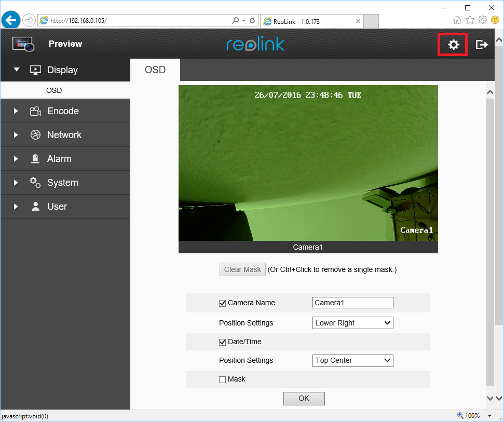
Task: Uncheck the Camera Name checkbox
Action: (223, 303)
